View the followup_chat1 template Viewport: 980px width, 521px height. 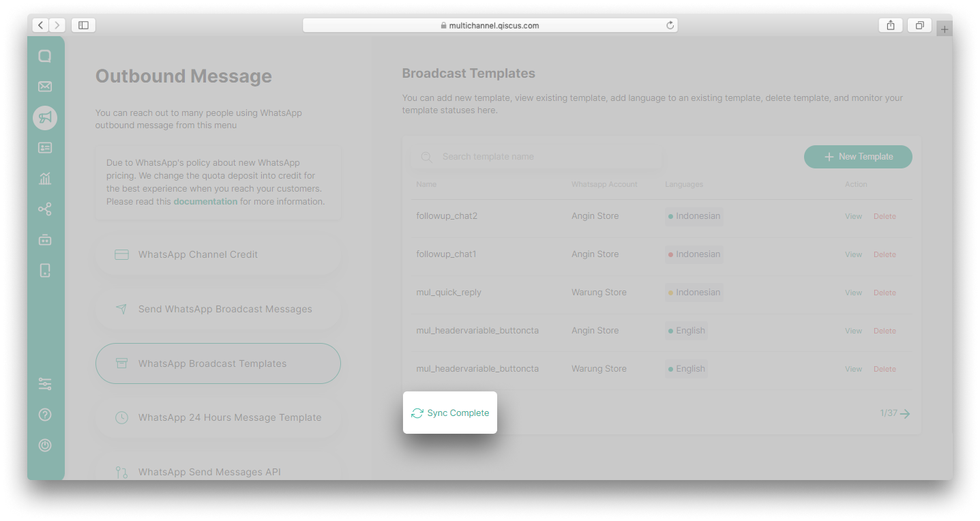854,254
